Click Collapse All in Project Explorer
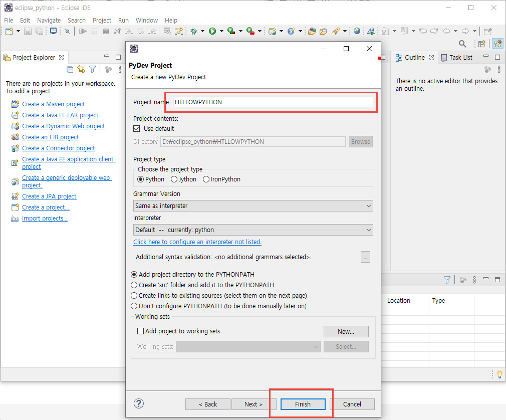The image size is (506, 420). (70, 69)
